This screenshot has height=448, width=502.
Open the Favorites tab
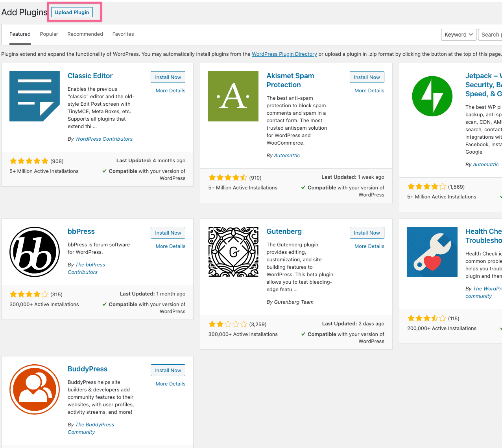[x=123, y=34]
